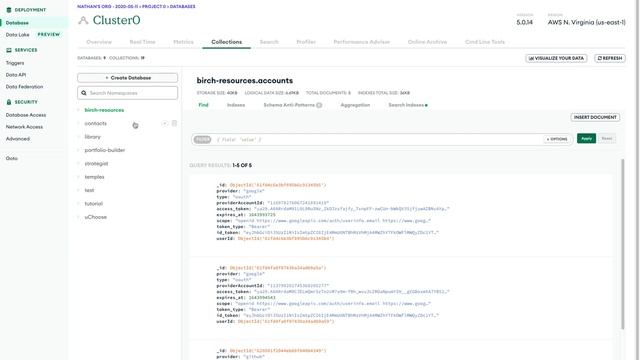Open the Indexes sub-tab
This screenshot has width=640, height=360.
(236, 105)
